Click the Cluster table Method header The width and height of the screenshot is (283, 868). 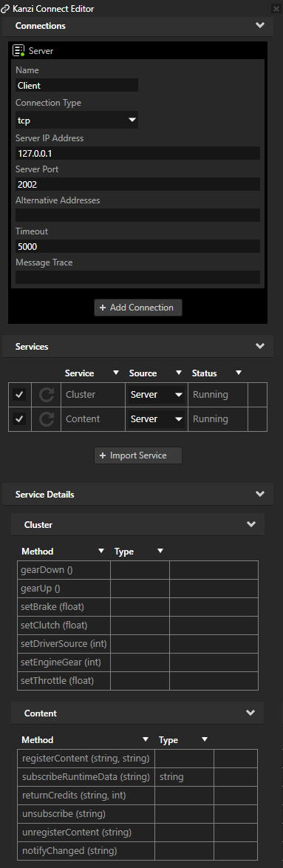37,552
